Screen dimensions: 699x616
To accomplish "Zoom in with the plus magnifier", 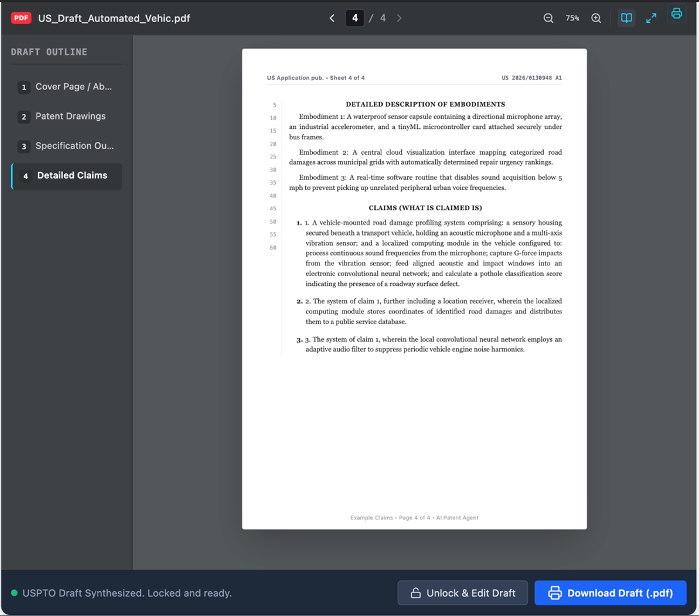I will click(596, 18).
